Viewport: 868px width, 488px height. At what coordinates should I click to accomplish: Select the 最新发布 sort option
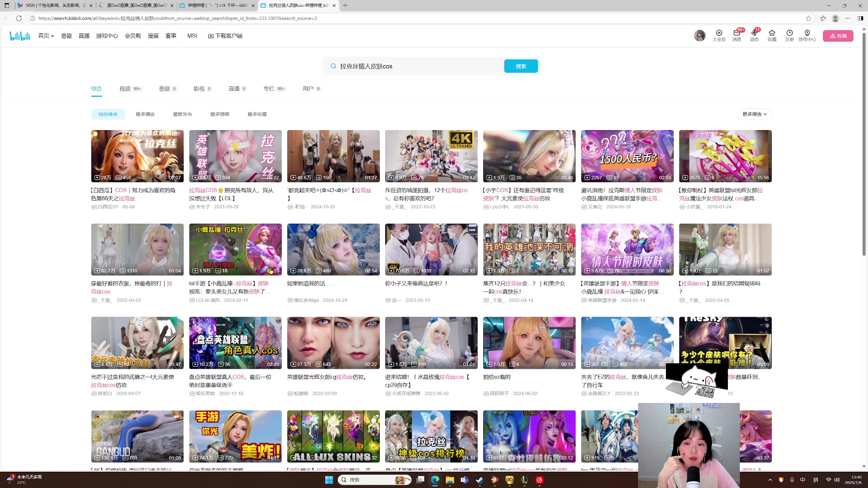pyautogui.click(x=183, y=114)
